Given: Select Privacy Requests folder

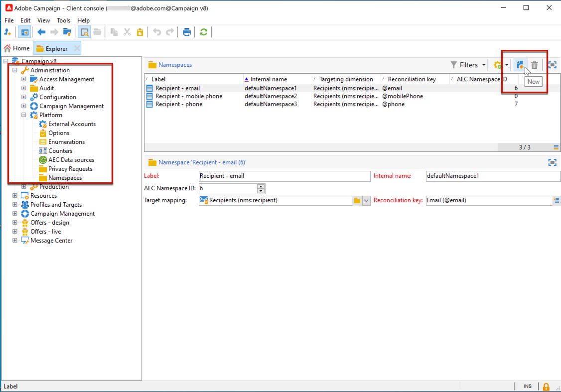Looking at the screenshot, I should (x=70, y=169).
